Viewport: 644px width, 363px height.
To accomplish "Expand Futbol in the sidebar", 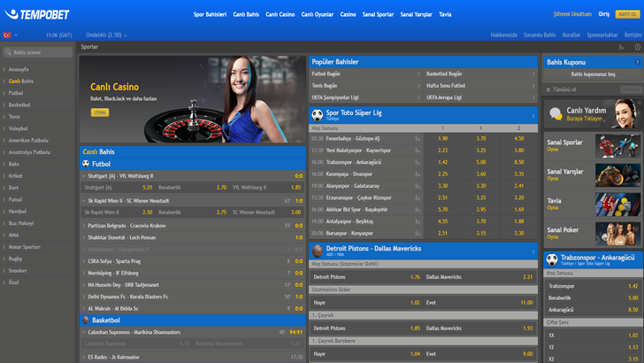I will click(38, 93).
